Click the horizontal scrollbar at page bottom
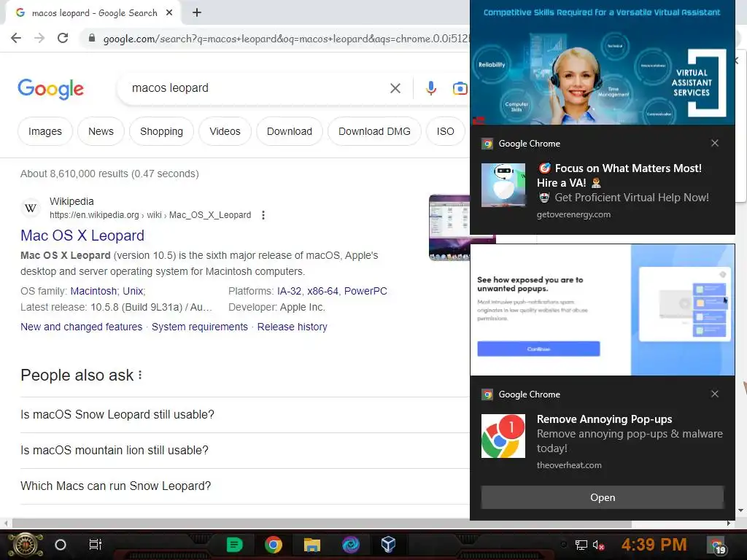This screenshot has width=747, height=560. [322, 524]
